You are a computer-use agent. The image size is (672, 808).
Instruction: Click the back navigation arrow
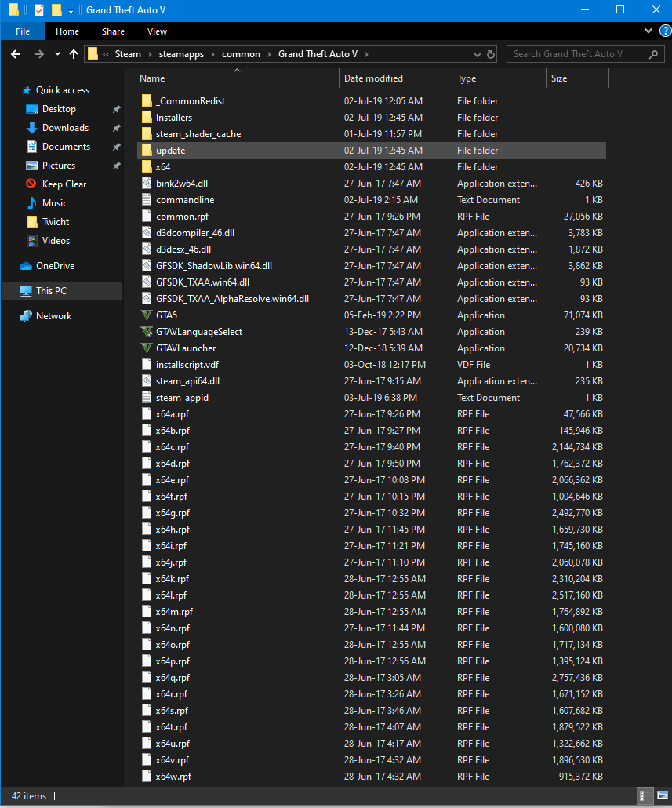(16, 53)
